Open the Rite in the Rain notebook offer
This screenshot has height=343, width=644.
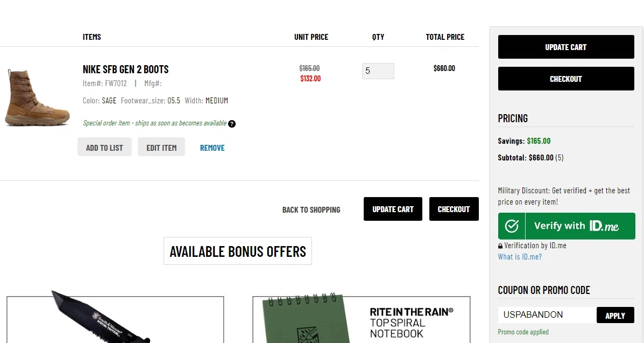361,319
